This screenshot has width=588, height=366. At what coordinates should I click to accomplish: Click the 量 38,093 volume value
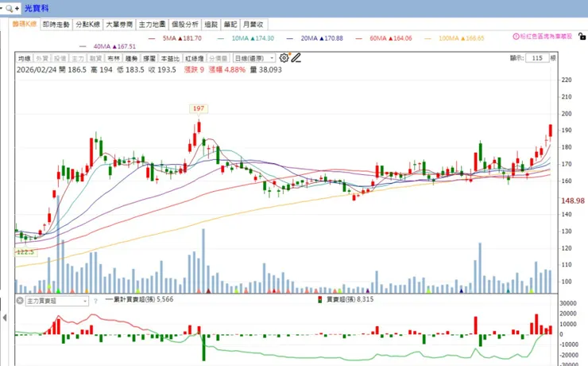coord(265,70)
